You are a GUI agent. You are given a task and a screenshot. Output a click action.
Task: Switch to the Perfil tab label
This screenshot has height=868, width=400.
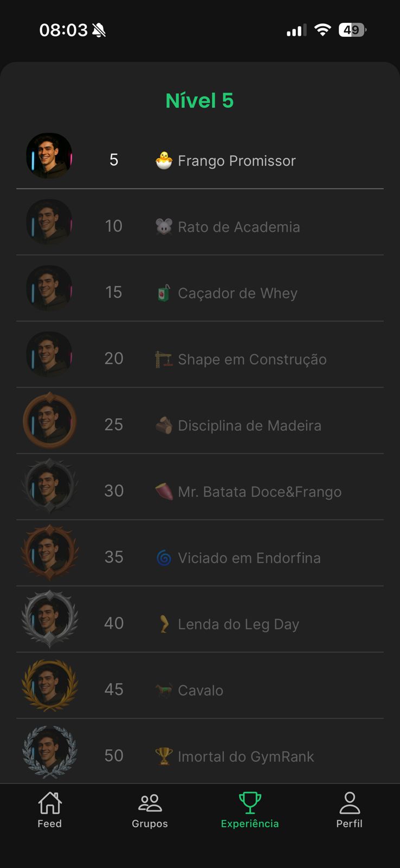pyautogui.click(x=349, y=824)
